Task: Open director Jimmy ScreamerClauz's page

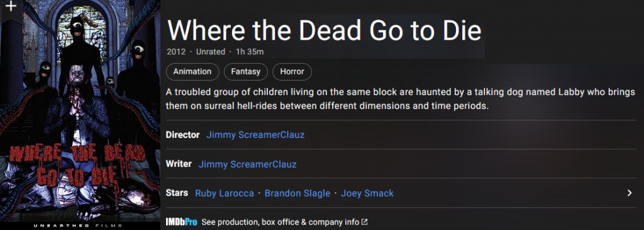Action: pyautogui.click(x=255, y=135)
